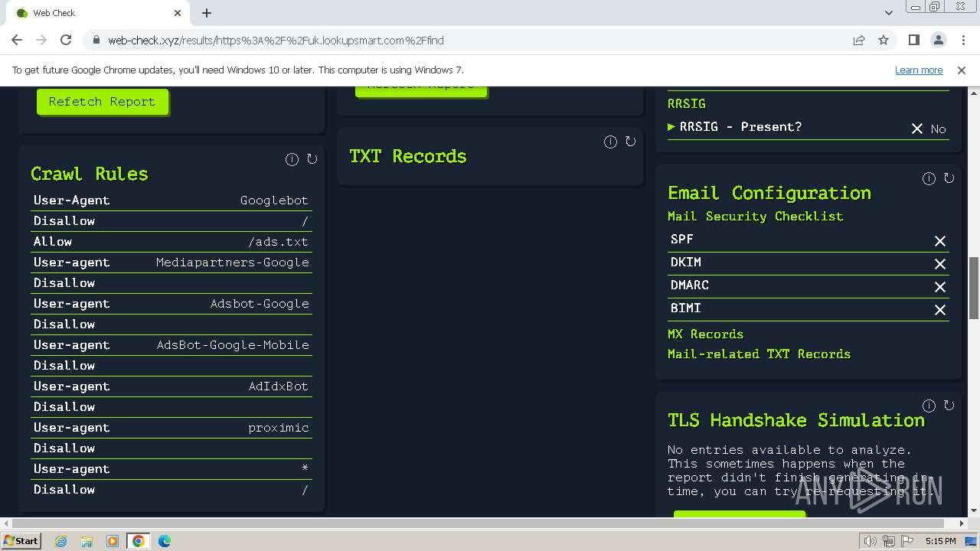Select the AdsBot-Google-Mobile value

point(233,345)
